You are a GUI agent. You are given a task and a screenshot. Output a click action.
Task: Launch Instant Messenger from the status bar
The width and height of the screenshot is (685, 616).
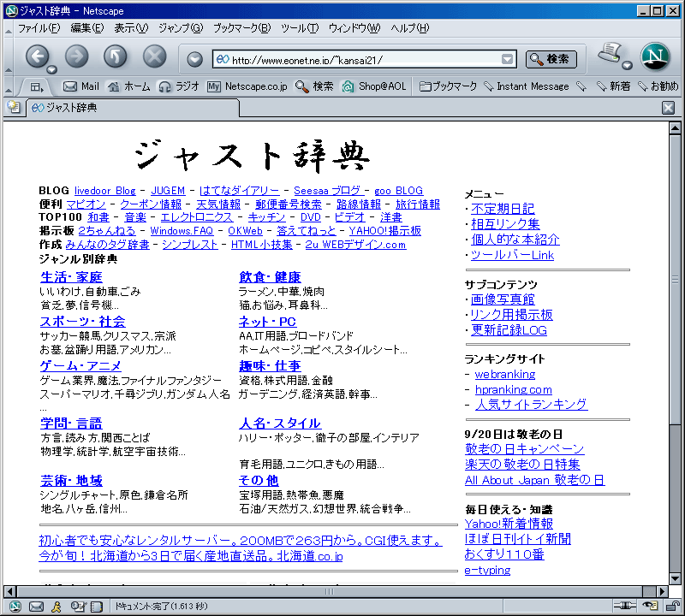pyautogui.click(x=57, y=606)
